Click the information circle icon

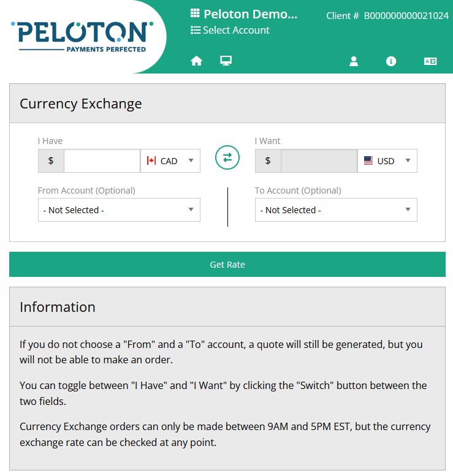[391, 61]
